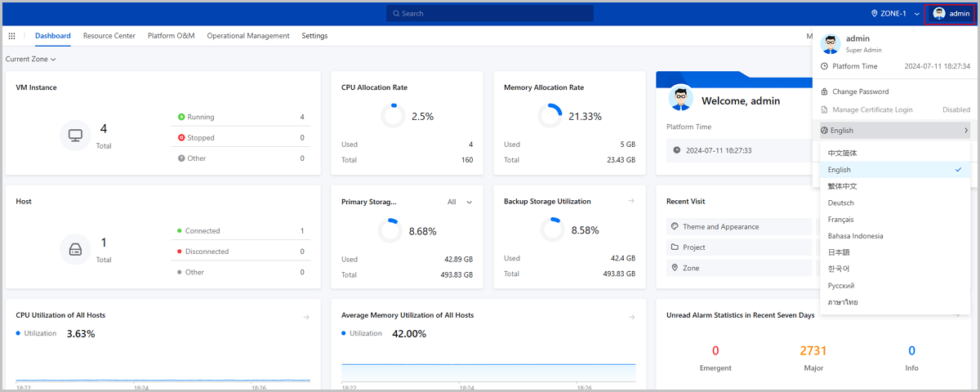Click the Host server icon

pyautogui.click(x=75, y=249)
